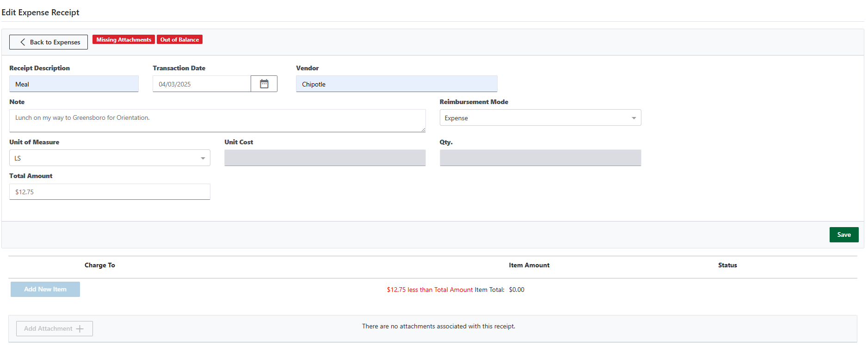The image size is (868, 364).
Task: Select the Vendor field showing Chipotle
Action: pyautogui.click(x=396, y=84)
